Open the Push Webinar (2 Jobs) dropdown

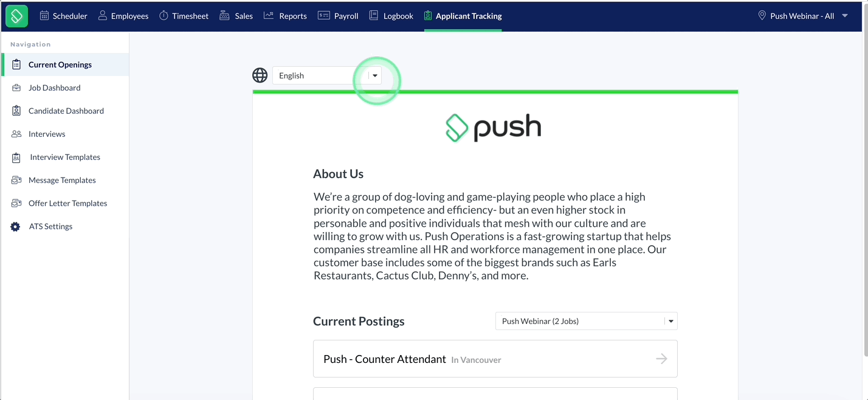(x=587, y=321)
